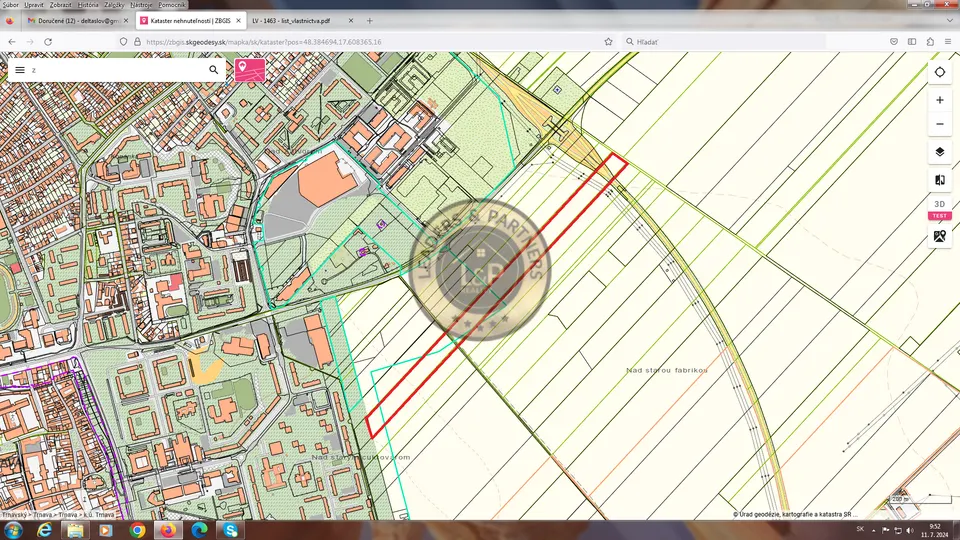Open Firefox application menu

[x=948, y=42]
